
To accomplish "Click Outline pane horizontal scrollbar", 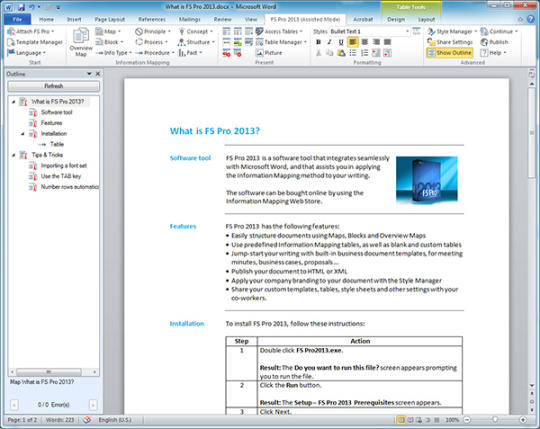I will coord(49,372).
